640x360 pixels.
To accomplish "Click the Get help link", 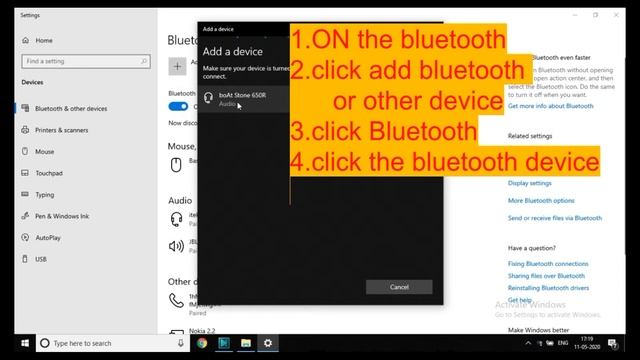I will click(x=520, y=300).
